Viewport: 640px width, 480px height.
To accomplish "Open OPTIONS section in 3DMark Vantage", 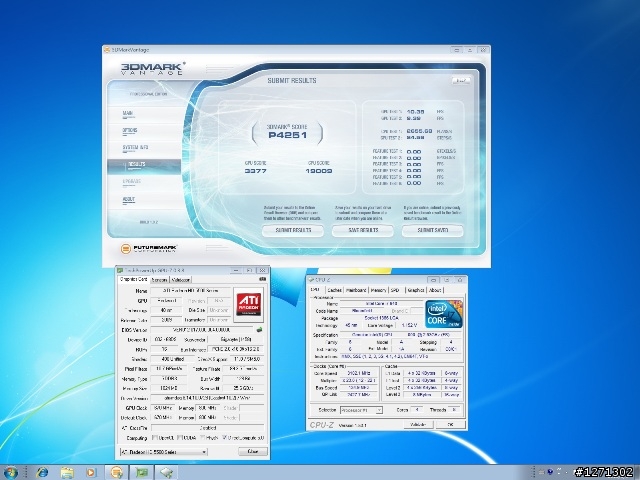I will coord(130,131).
